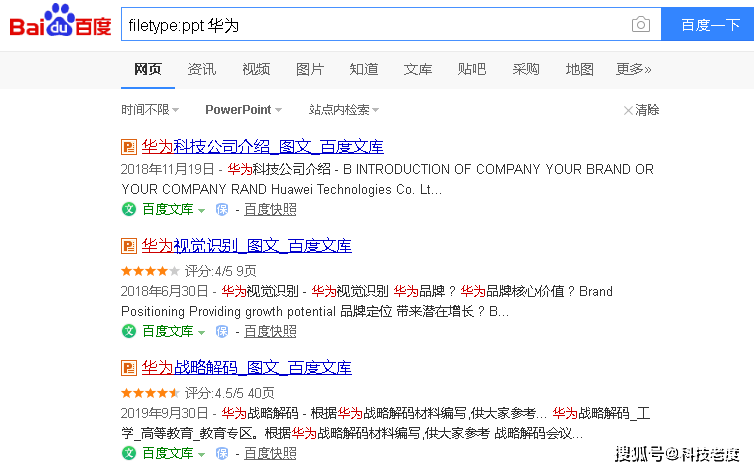754x471 pixels.
Task: Click the 保 shield icon under 华为视觉识别 result
Action: (222, 331)
